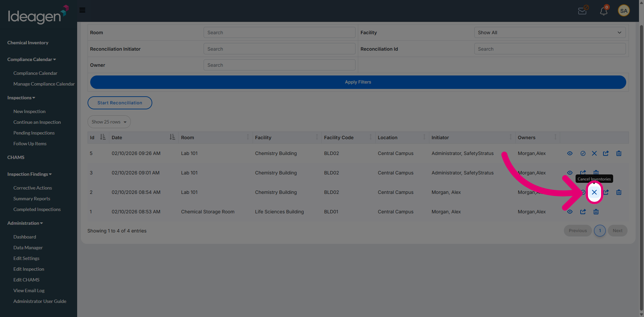Cancel inventories for reconciliation 5

tap(594, 153)
